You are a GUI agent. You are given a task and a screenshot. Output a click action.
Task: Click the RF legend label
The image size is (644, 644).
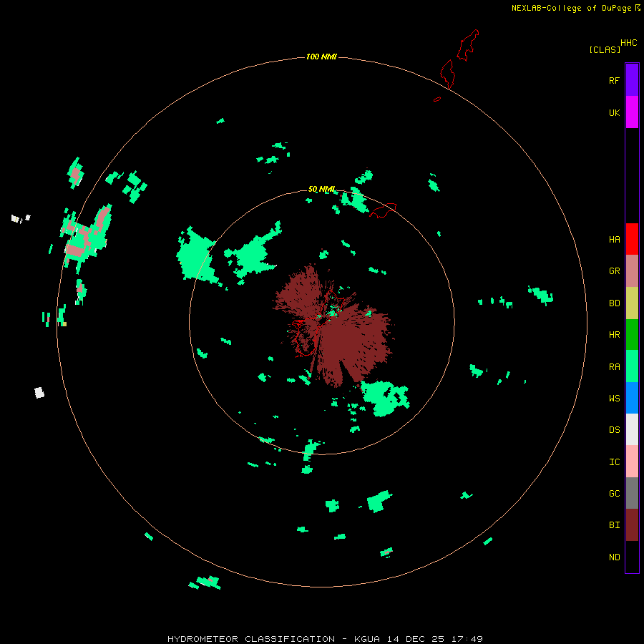(614, 80)
